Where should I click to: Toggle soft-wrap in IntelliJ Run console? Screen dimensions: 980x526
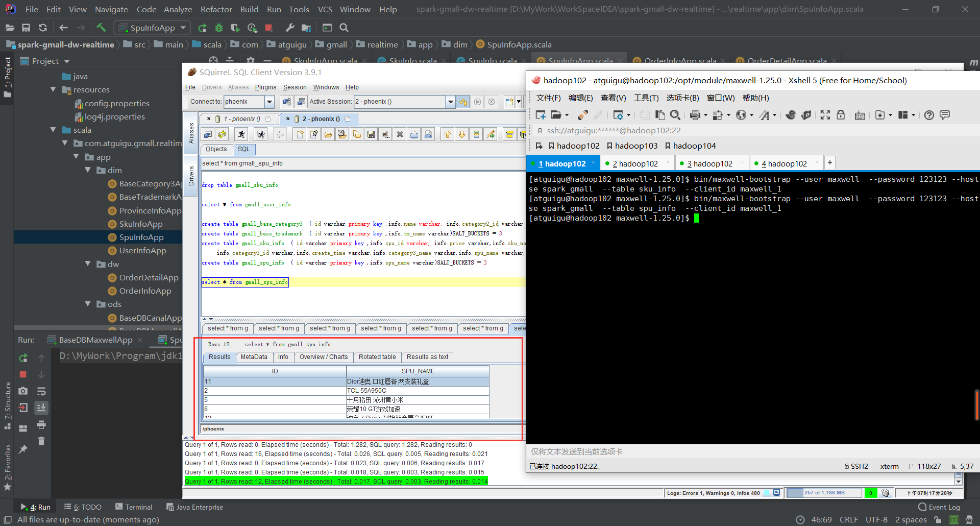point(41,391)
